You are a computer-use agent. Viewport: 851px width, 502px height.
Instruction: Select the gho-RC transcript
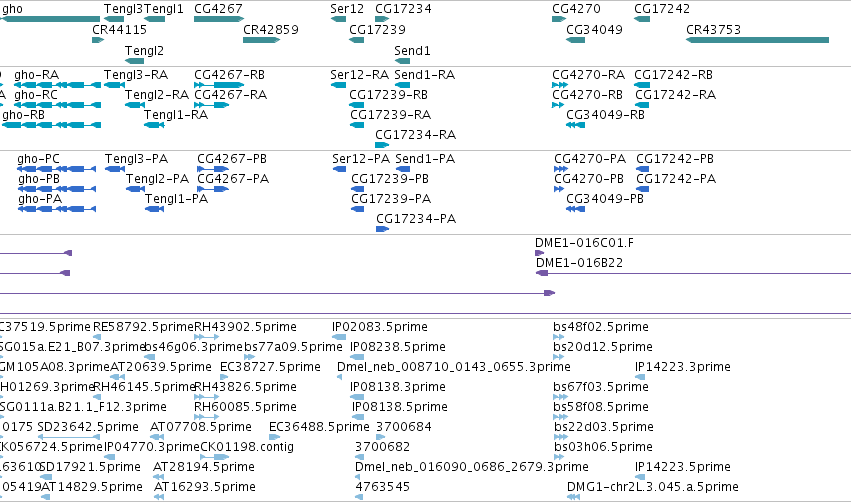point(58,105)
